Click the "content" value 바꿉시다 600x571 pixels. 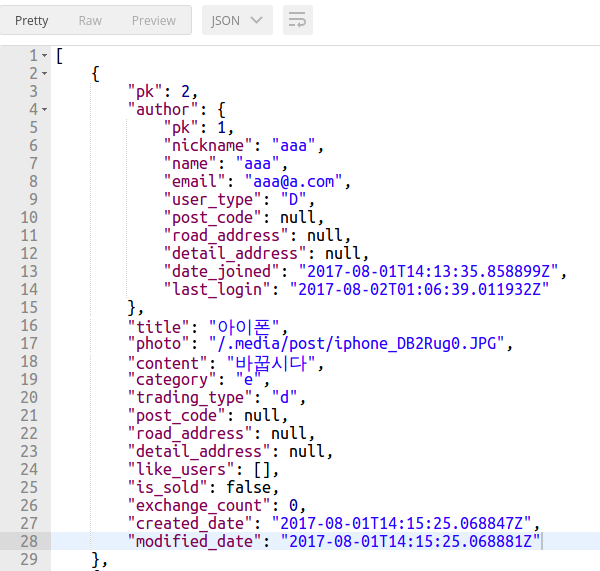click(x=271, y=363)
